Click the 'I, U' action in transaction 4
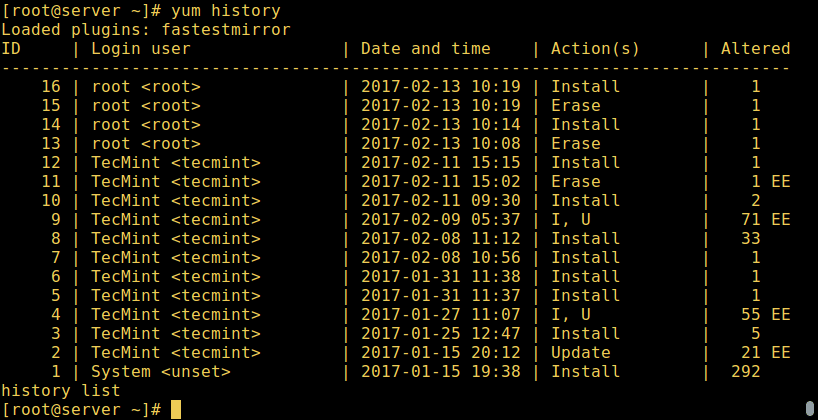 pyautogui.click(x=570, y=314)
